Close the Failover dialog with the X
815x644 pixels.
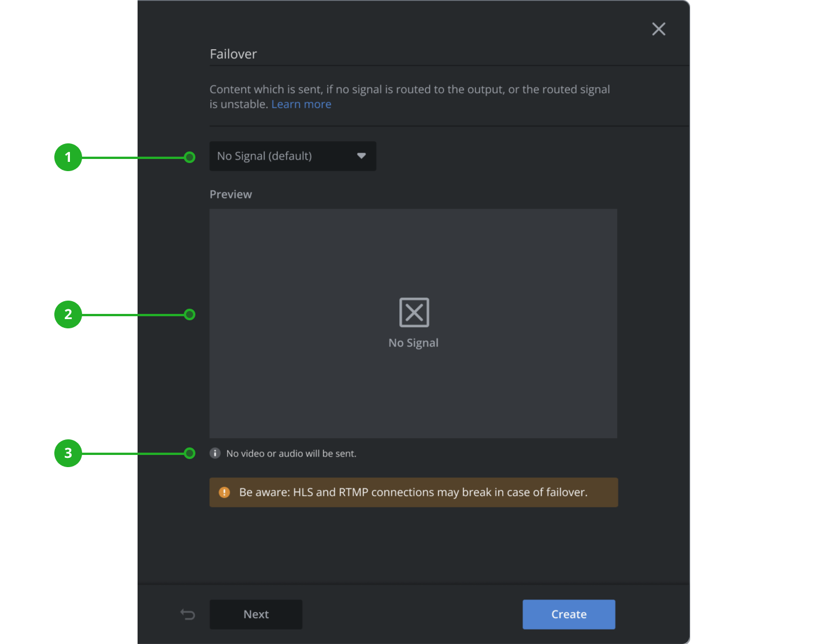pyautogui.click(x=658, y=29)
